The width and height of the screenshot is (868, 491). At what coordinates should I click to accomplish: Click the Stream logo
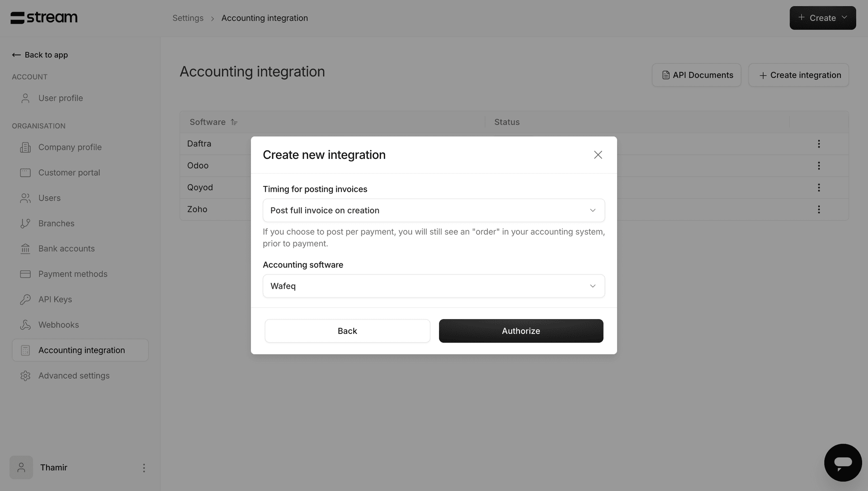coord(44,18)
